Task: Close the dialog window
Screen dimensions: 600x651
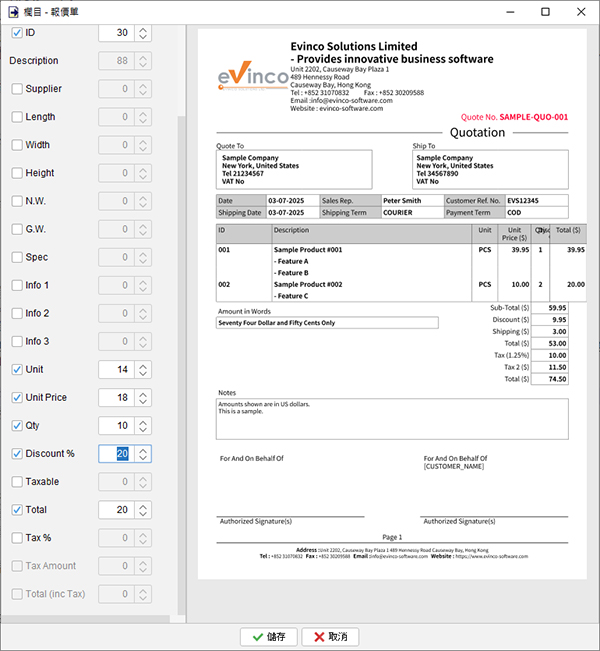Action: pyautogui.click(x=581, y=12)
